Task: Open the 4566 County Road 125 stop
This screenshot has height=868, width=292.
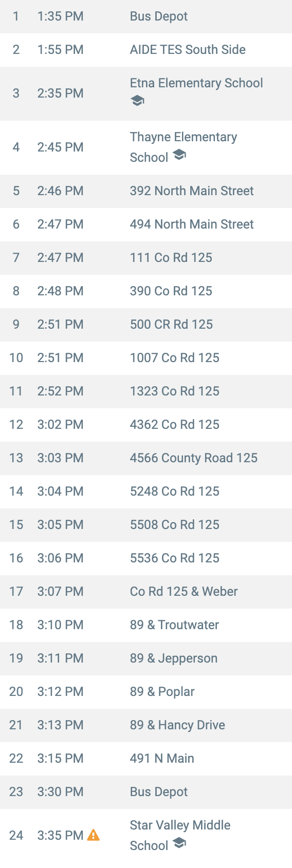Action: 146,458
